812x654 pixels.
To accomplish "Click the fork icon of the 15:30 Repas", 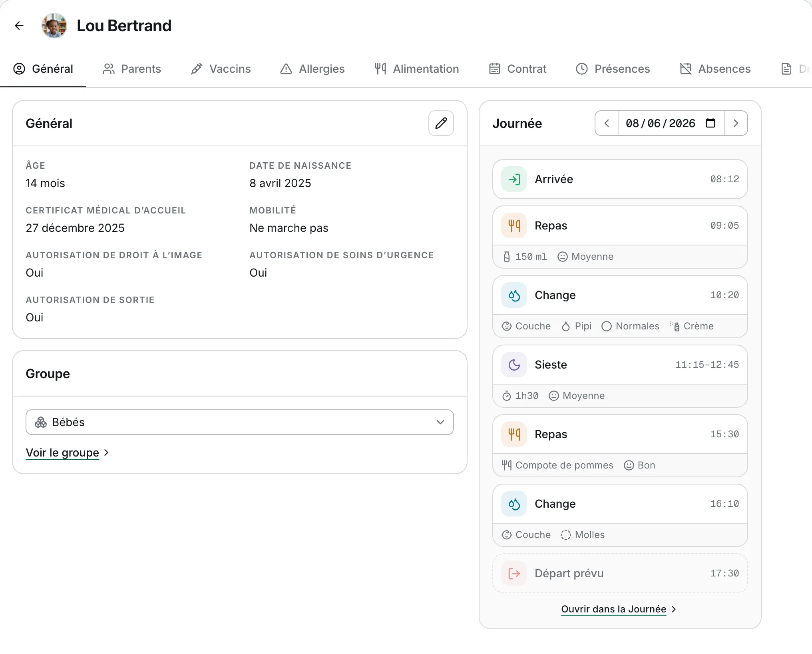I will [514, 434].
